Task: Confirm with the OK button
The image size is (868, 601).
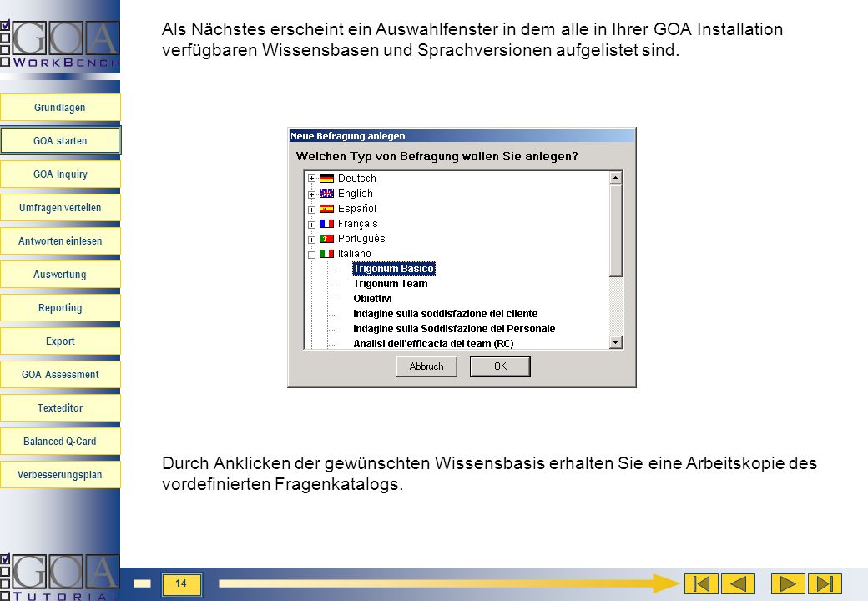Action: pos(500,366)
